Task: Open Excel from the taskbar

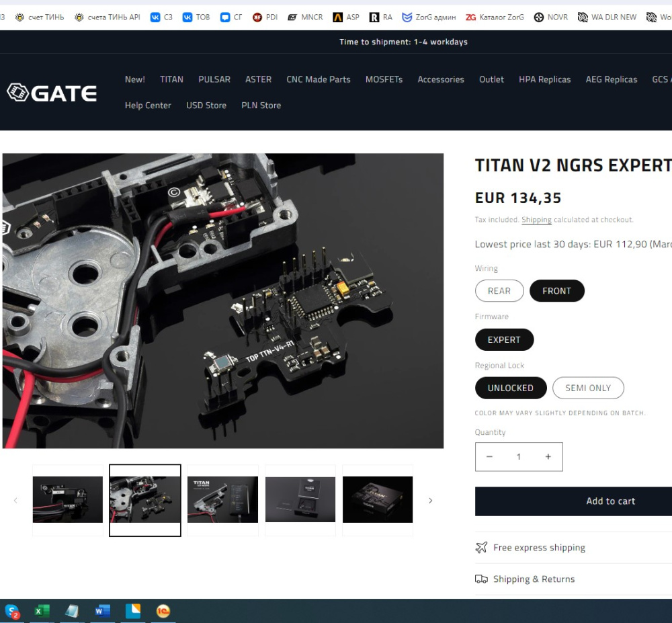Action: coord(42,611)
